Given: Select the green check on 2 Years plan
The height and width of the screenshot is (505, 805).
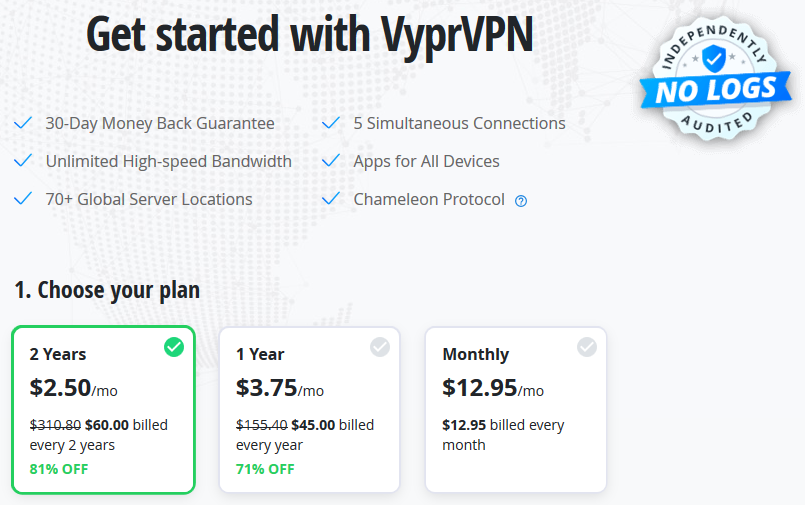Looking at the screenshot, I should coord(174,347).
